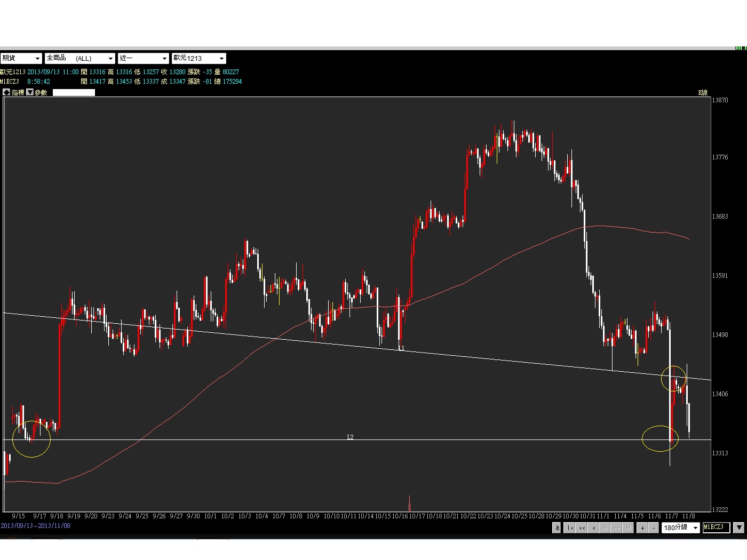Jump to first bar with |< button
Image resolution: width=747 pixels, height=560 pixels.
(x=570, y=527)
